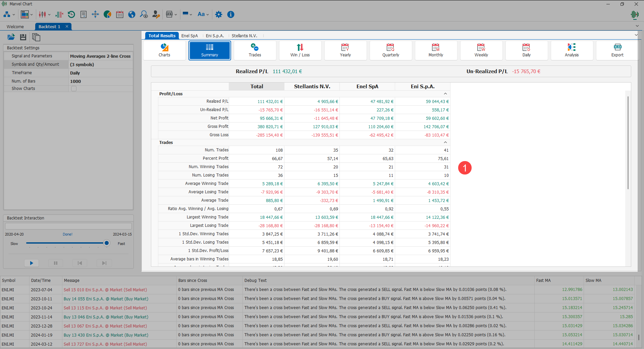The width and height of the screenshot is (644, 349).
Task: Expand the theme flag dropdown arrow
Action: click(191, 15)
